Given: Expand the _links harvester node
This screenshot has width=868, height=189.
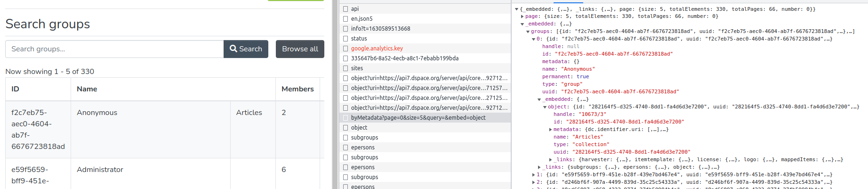Looking at the screenshot, I should pos(550,160).
